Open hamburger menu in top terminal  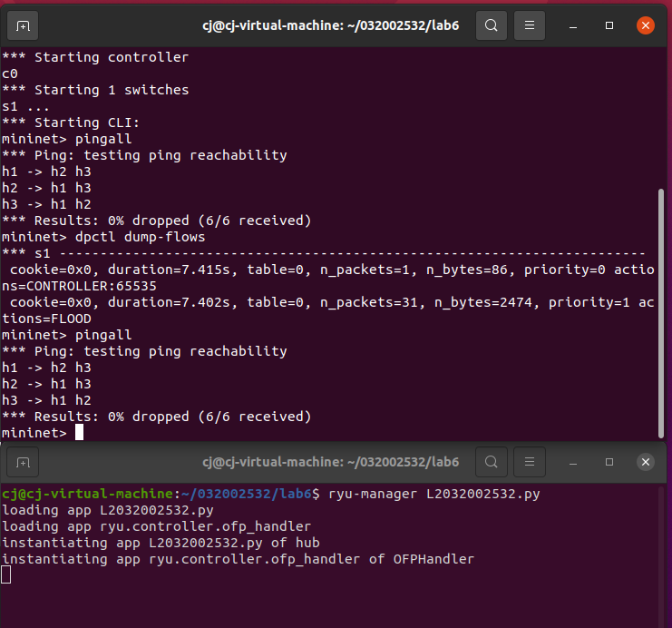[x=530, y=25]
